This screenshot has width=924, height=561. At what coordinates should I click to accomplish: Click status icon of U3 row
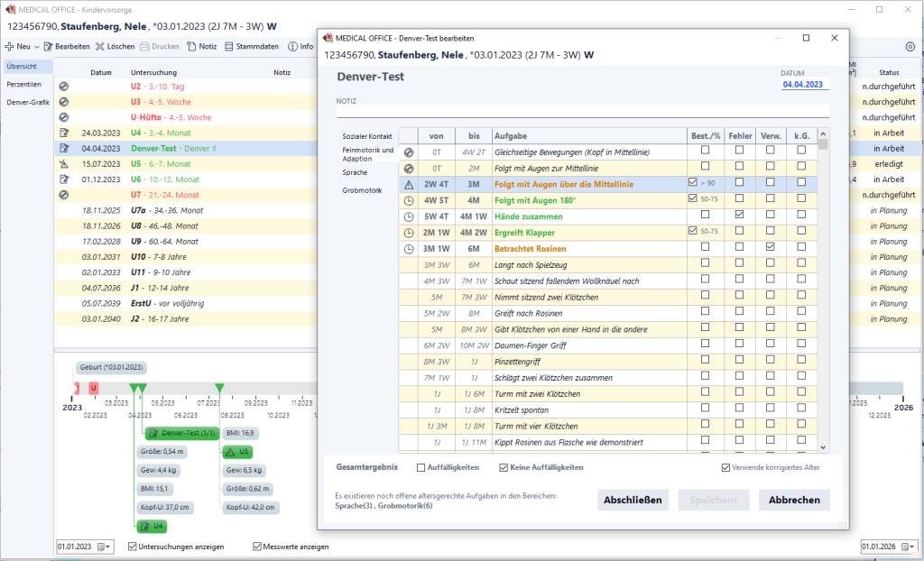click(x=64, y=101)
